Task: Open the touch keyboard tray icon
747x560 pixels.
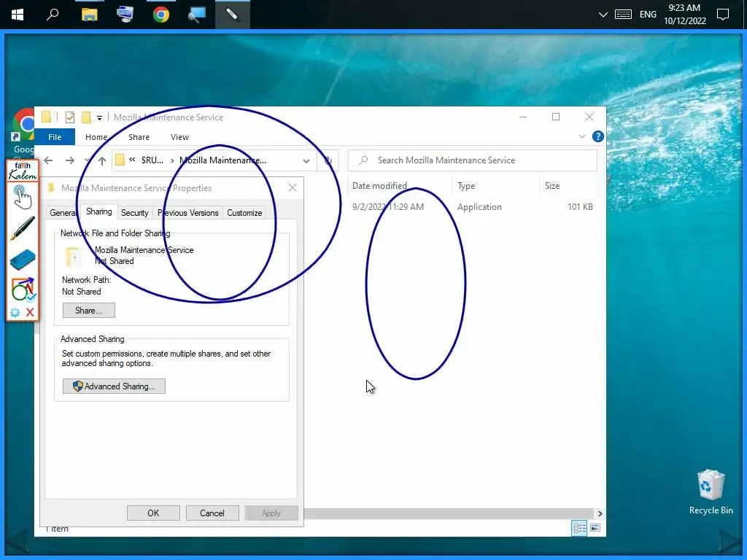Action: pyautogui.click(x=623, y=15)
